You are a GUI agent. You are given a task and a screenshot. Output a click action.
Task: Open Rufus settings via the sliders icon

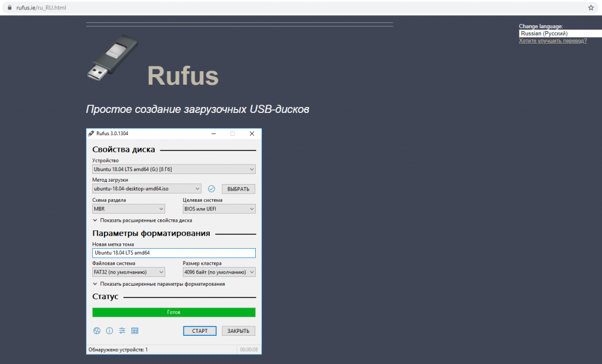tap(122, 330)
